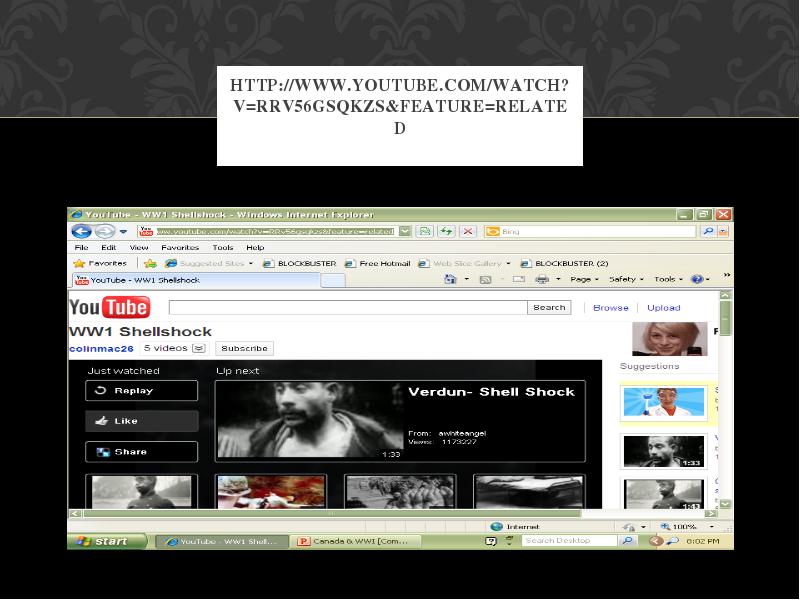
Task: Open the Page dropdown menu
Action: tap(584, 279)
